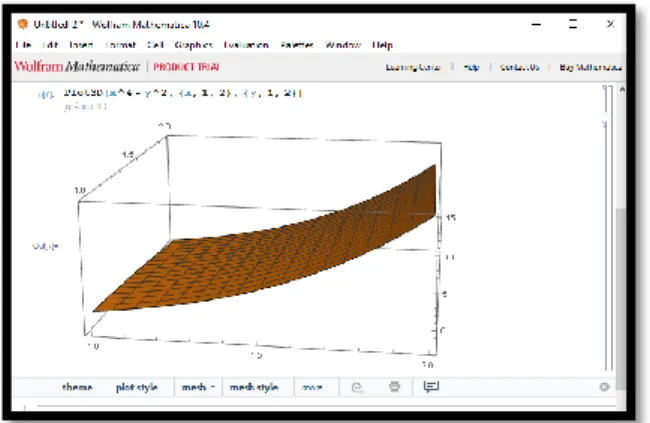Click the print icon in suggestions bar
The width and height of the screenshot is (650, 423).
(x=394, y=387)
